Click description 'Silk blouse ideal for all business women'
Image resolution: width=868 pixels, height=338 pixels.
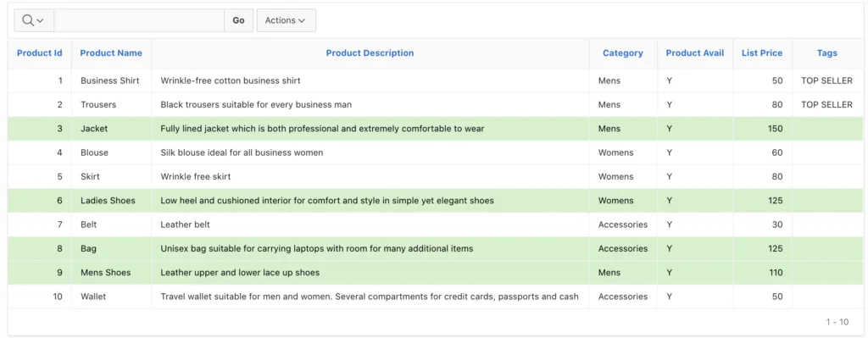tap(242, 152)
